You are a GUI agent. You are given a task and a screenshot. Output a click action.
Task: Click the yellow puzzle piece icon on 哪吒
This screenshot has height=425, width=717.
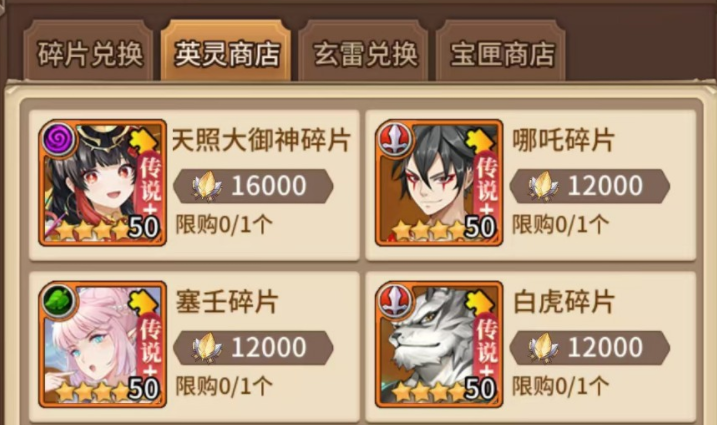pos(479,140)
